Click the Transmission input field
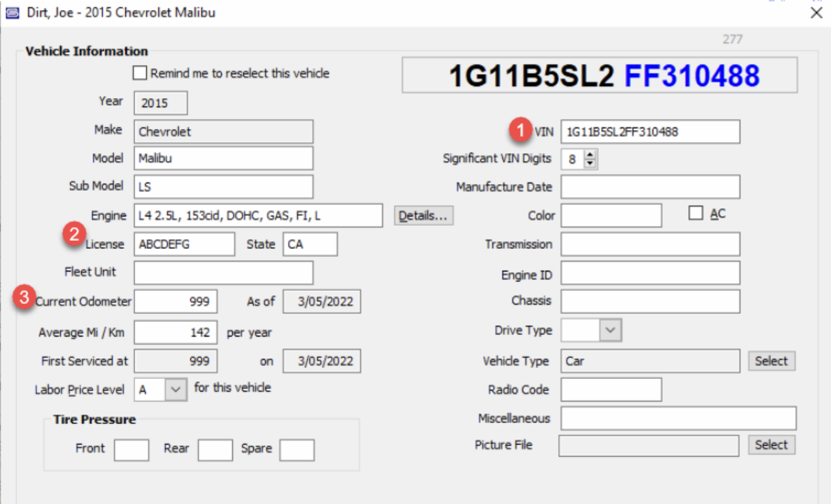The height and width of the screenshot is (504, 831). point(650,244)
